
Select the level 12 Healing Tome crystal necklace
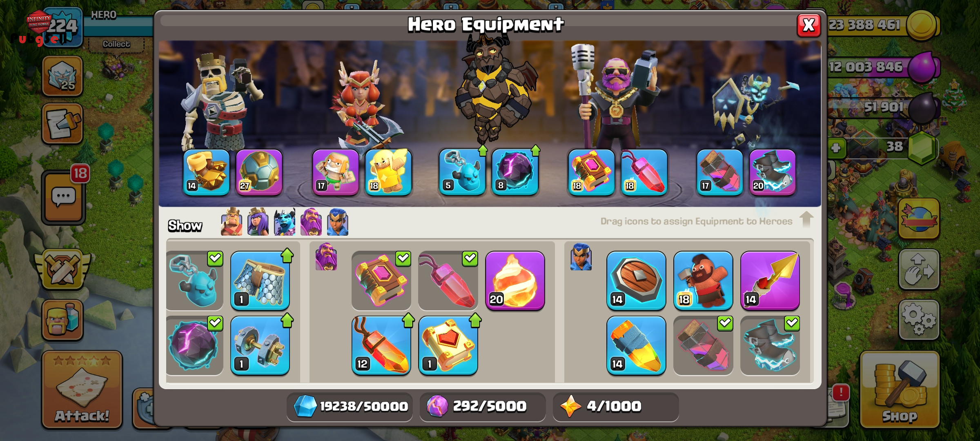pos(381,345)
